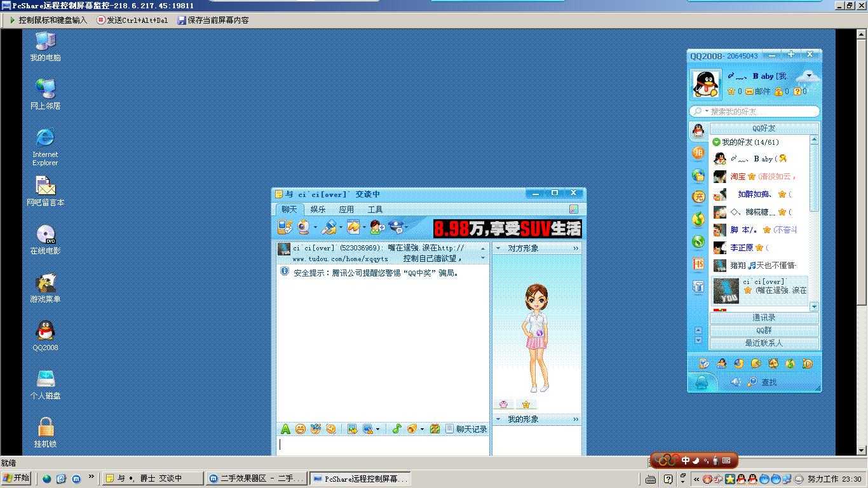
Task: Click the horn voice message icon
Action: coord(412,430)
